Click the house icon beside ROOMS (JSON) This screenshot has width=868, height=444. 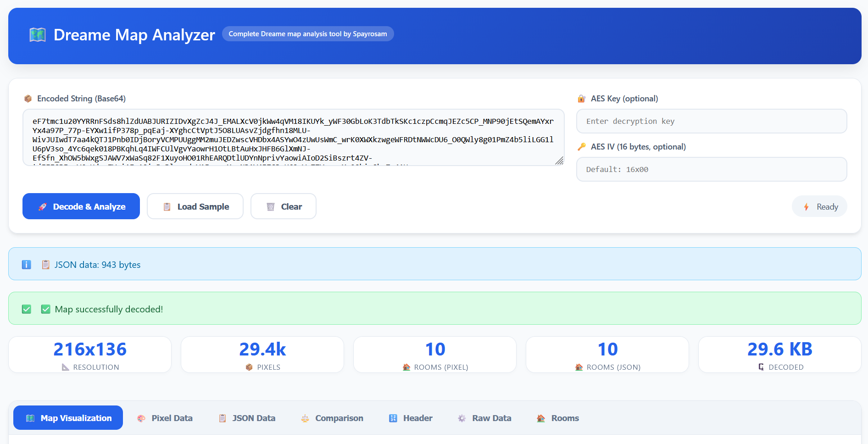[579, 367]
